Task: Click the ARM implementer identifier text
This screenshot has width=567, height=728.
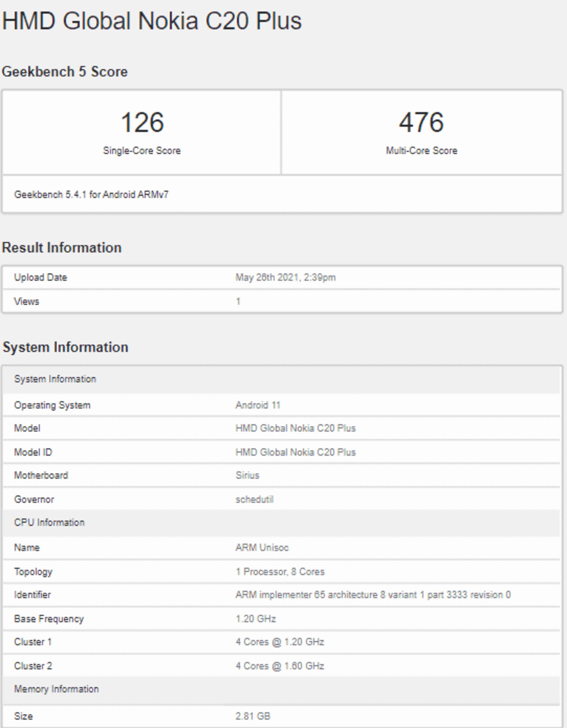Action: [373, 595]
